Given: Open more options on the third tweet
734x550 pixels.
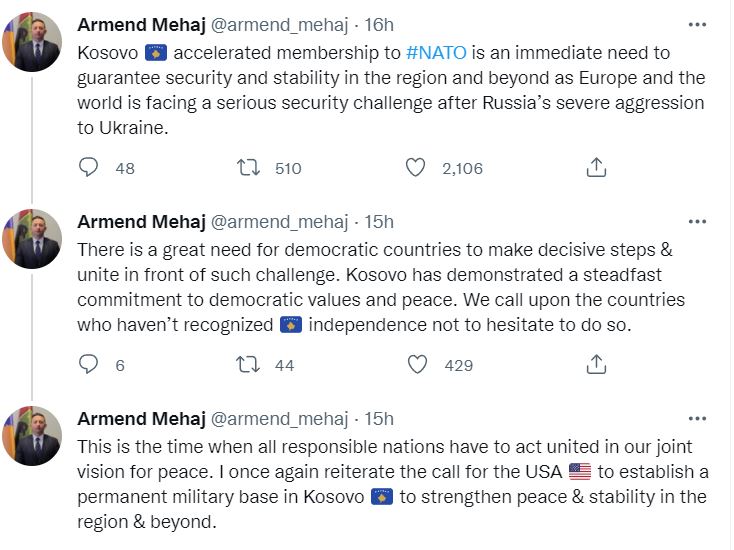Looking at the screenshot, I should click(x=697, y=418).
